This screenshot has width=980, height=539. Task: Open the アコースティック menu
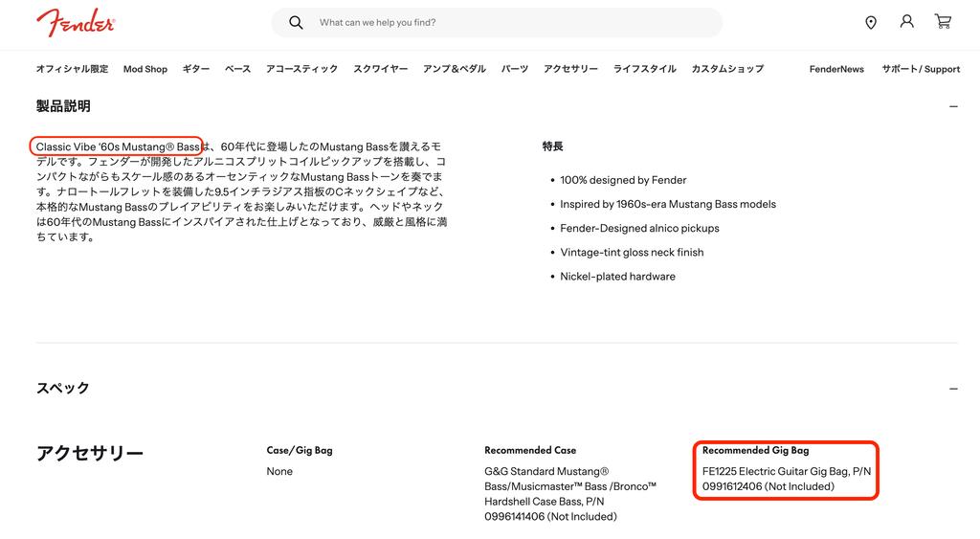point(301,69)
